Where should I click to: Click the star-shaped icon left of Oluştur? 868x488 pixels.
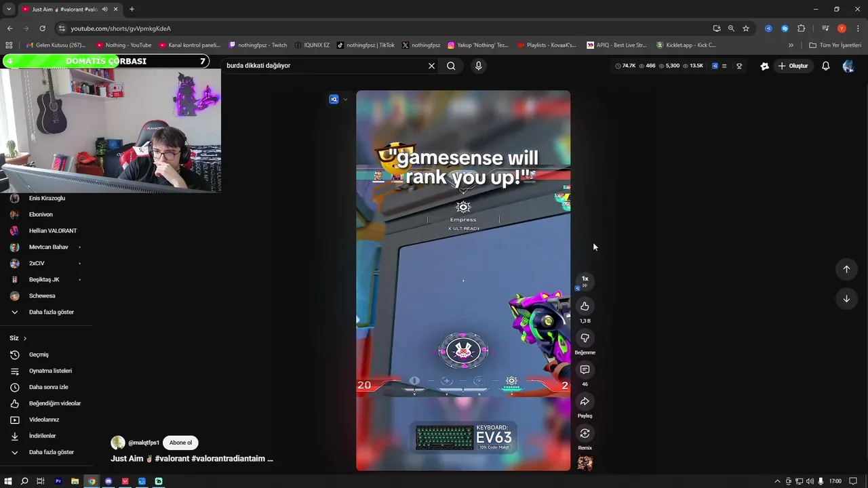[764, 66]
